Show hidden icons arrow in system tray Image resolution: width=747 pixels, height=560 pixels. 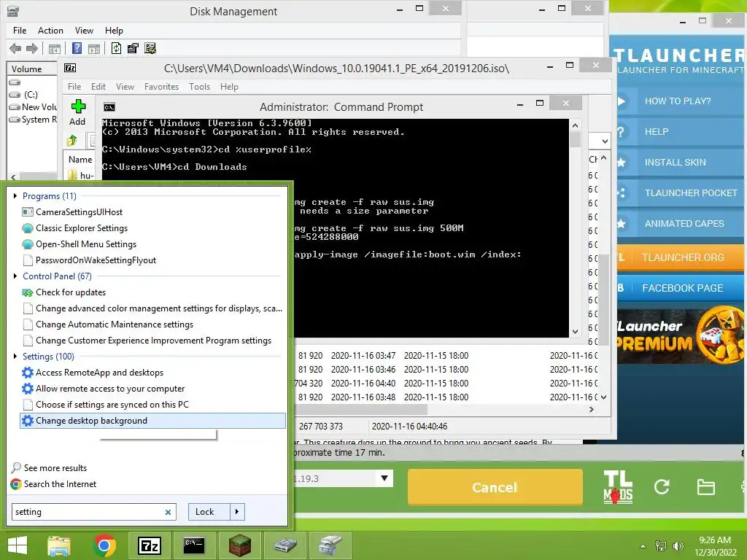(x=643, y=546)
